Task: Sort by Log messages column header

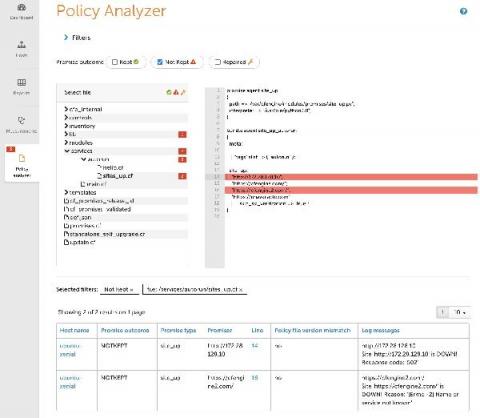Action: pos(381,330)
